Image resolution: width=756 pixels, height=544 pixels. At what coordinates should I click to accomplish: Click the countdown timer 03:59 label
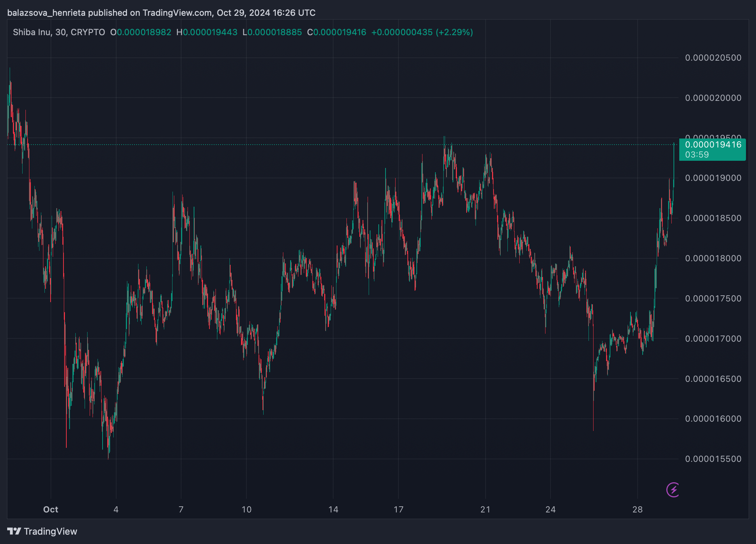(696, 155)
